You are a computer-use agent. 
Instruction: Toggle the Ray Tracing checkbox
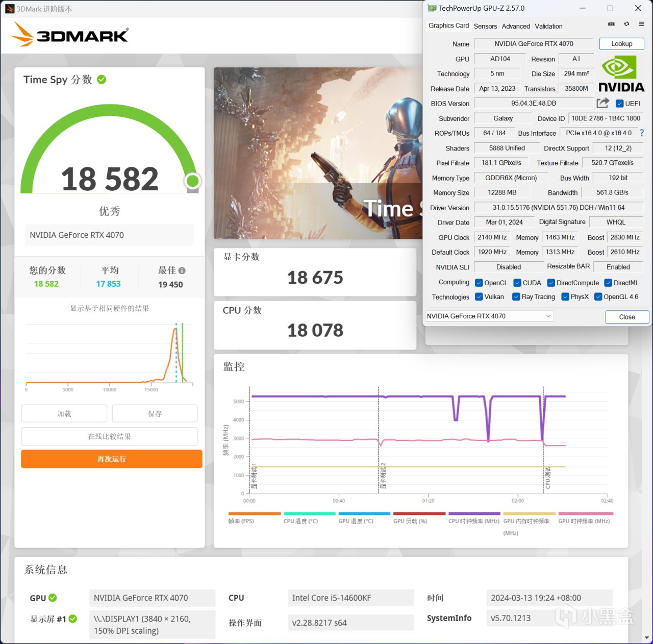516,296
